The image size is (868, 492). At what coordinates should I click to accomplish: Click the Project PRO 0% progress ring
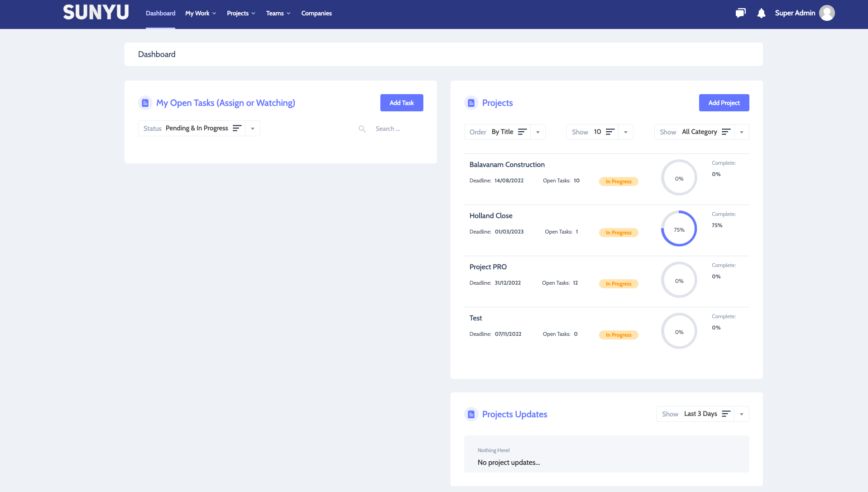click(x=679, y=280)
